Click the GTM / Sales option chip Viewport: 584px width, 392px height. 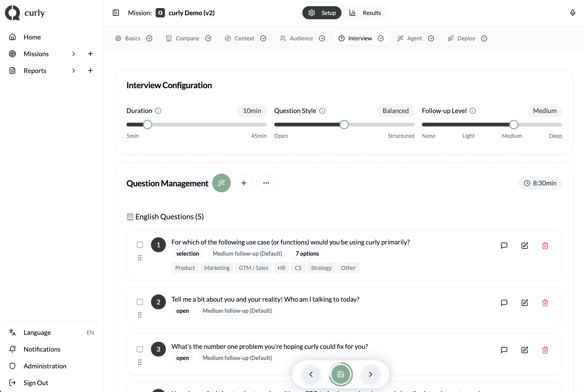(253, 268)
